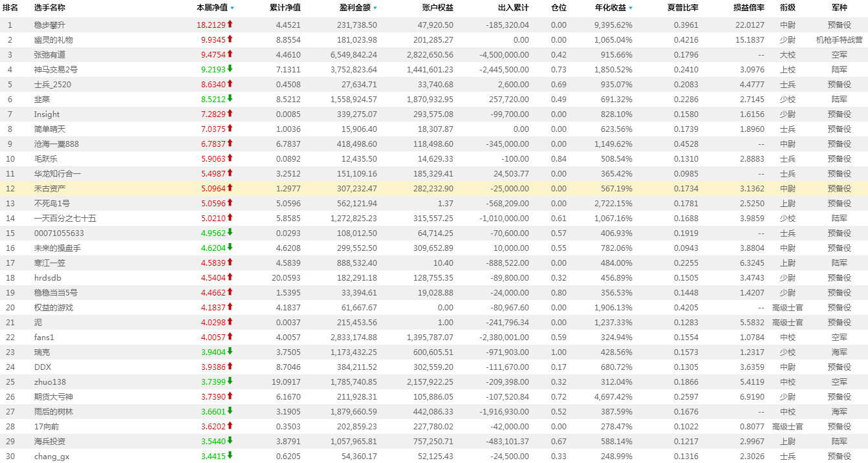This screenshot has height=463, width=868.
Task: Click green down arrow for 未来的操盘手
Action: pos(230,247)
